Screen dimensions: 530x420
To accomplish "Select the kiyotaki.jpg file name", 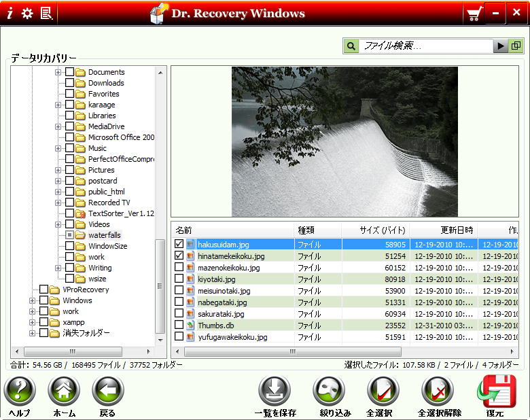I will pyautogui.click(x=217, y=279).
